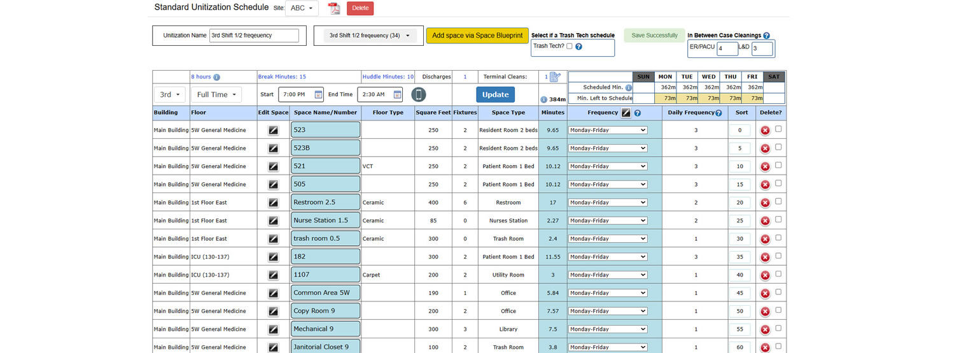Viewport: 980px width, 353px height.
Task: Check delete box for Nurse Station 1.5
Action: pos(778,219)
